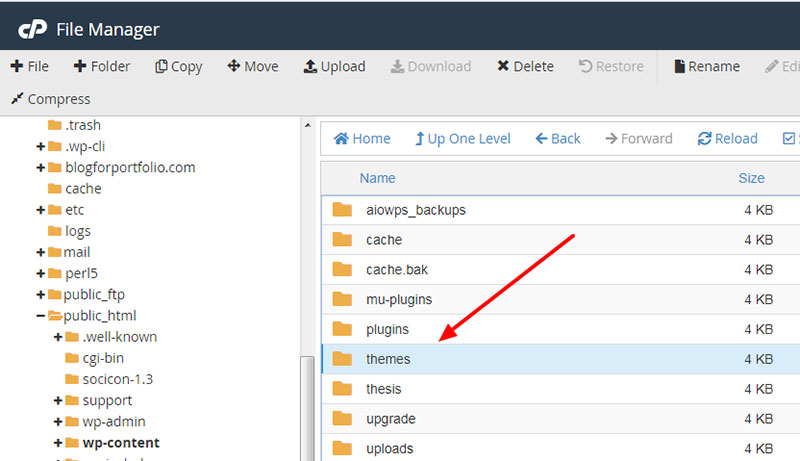Collapse the public_html tree node
This screenshot has height=461, width=800.
point(41,316)
